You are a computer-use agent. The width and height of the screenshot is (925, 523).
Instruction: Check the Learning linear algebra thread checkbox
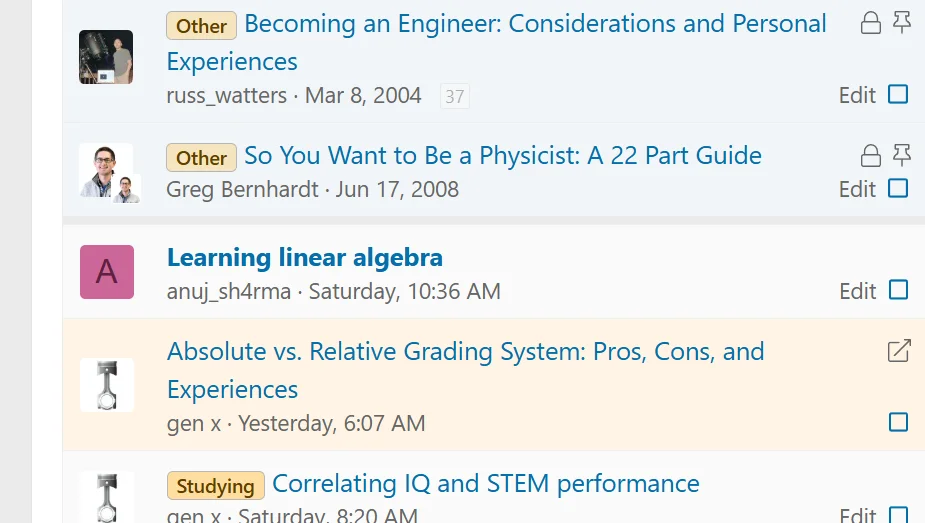pos(898,290)
